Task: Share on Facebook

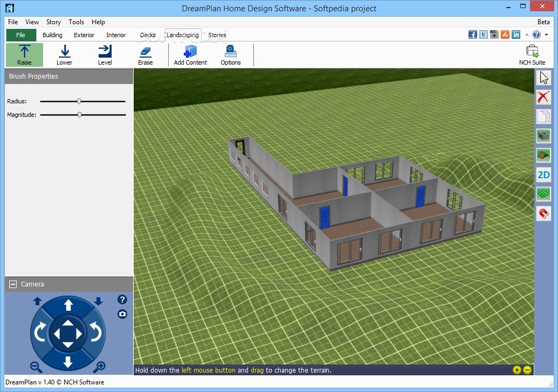Action: coord(473,34)
